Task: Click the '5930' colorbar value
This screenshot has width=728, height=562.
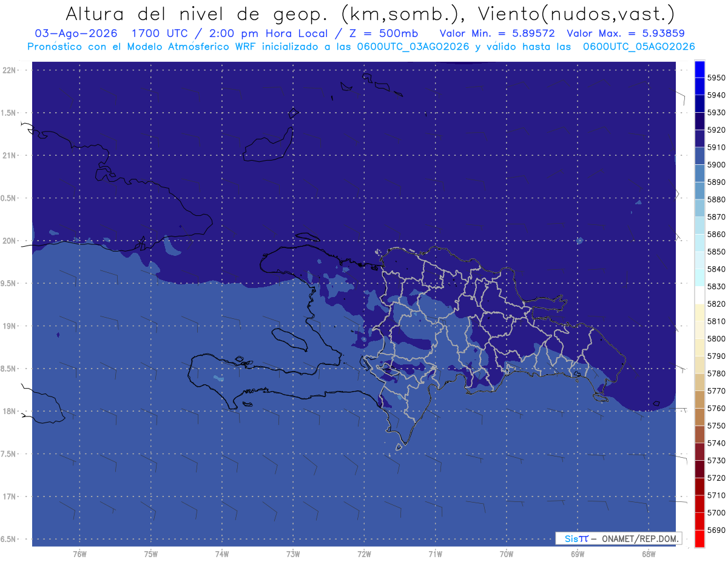Action: (716, 112)
